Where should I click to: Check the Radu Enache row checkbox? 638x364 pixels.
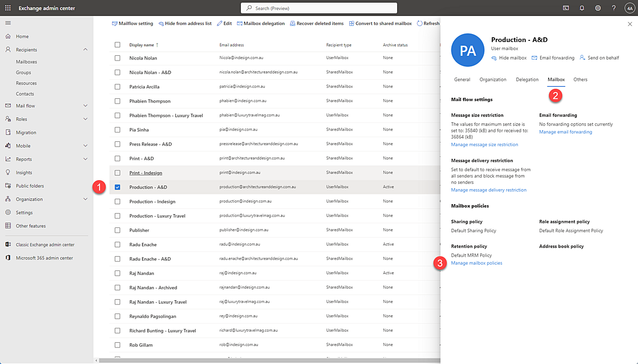click(x=117, y=244)
